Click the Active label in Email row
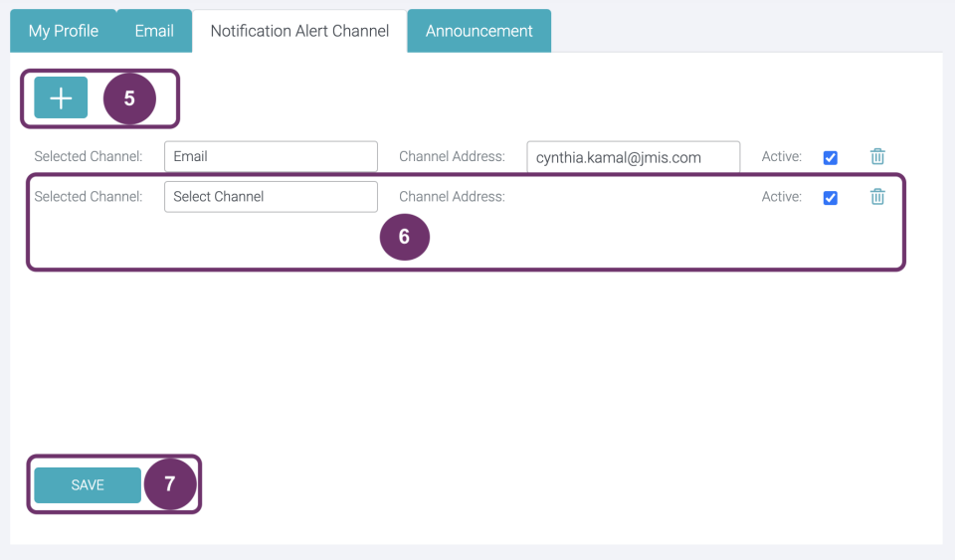The width and height of the screenshot is (955, 560). tap(782, 156)
